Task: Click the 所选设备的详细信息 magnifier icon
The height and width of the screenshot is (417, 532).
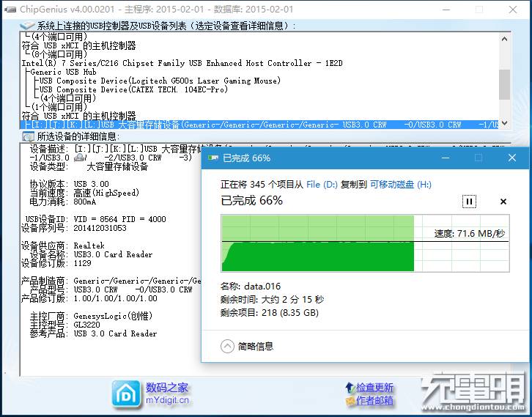Action: pyautogui.click(x=28, y=136)
